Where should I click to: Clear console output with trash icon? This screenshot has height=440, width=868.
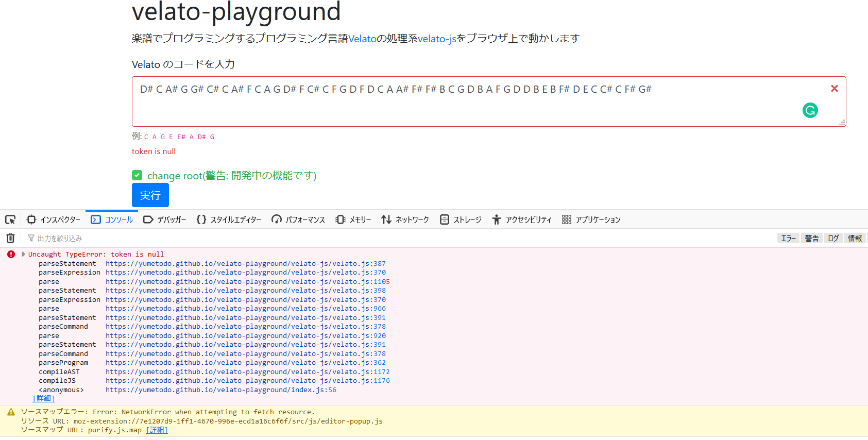(10, 238)
